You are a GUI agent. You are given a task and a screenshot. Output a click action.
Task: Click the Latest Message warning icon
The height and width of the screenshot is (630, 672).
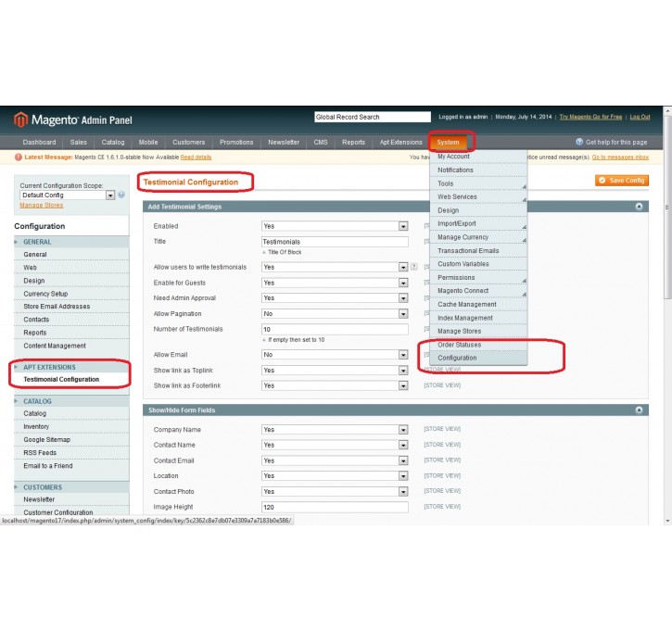[18, 157]
